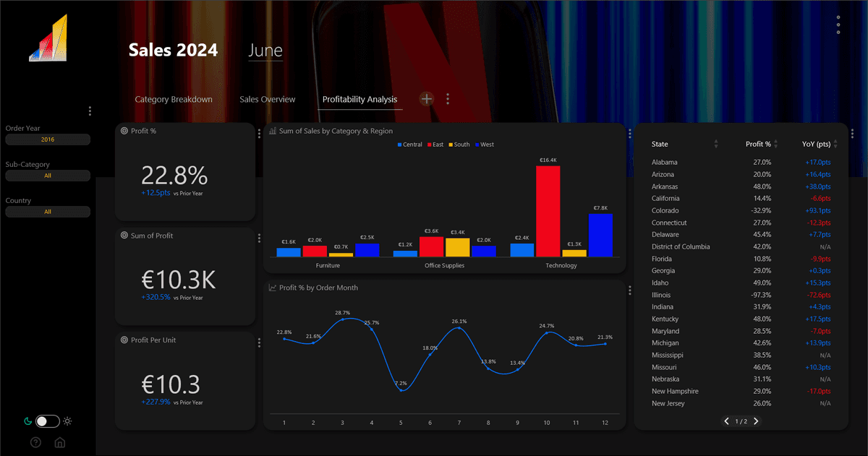
Task: Switch to Sales Overview tab
Action: coord(268,99)
